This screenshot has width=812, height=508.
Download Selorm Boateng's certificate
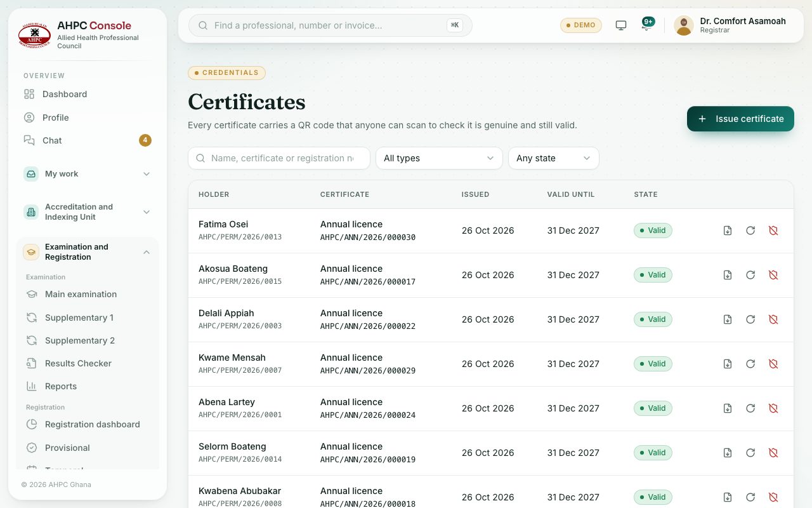pos(728,453)
